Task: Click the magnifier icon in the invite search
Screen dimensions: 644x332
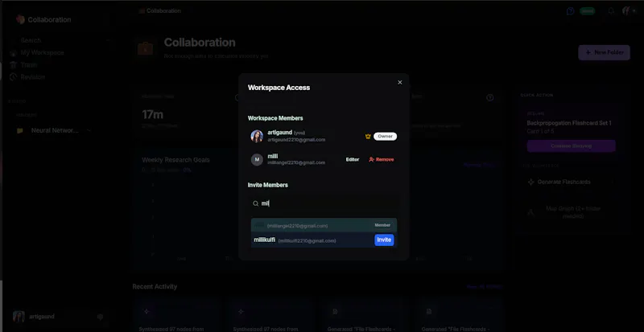Action: click(x=255, y=203)
